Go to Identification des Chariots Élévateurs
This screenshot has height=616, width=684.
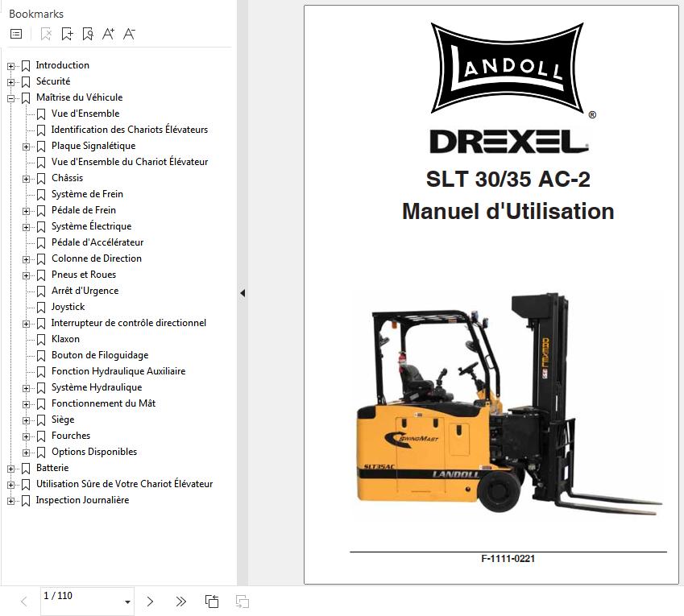pos(130,130)
